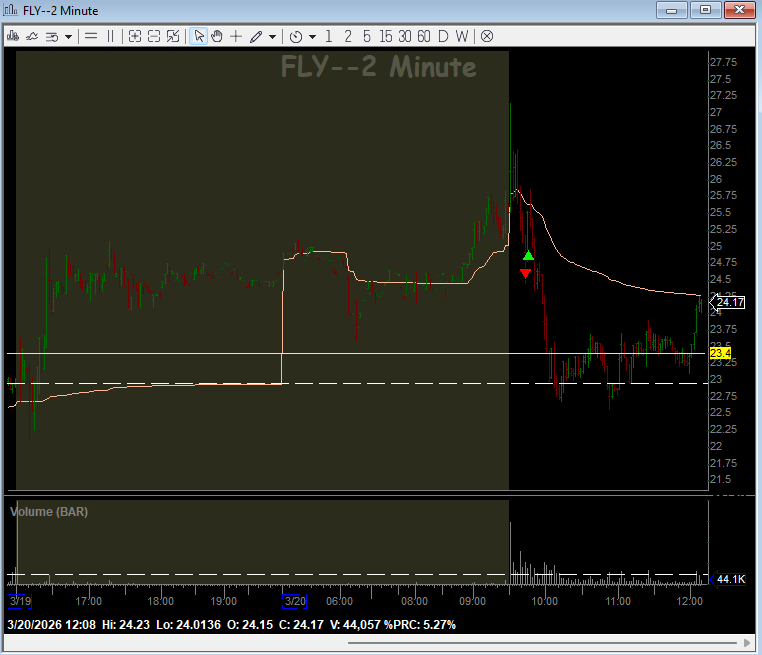Click the chart window title bar icon

(11, 10)
